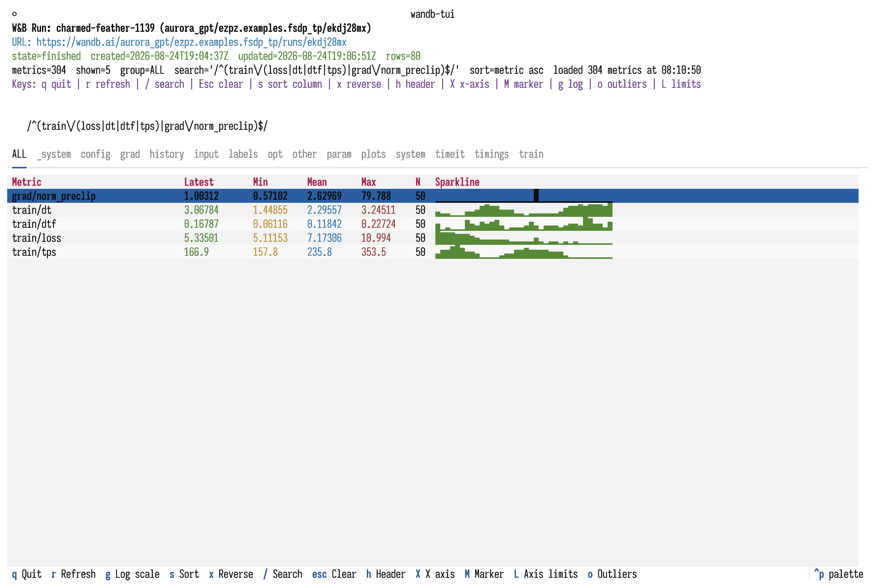
Task: Switch to the plots tab
Action: pos(373,154)
